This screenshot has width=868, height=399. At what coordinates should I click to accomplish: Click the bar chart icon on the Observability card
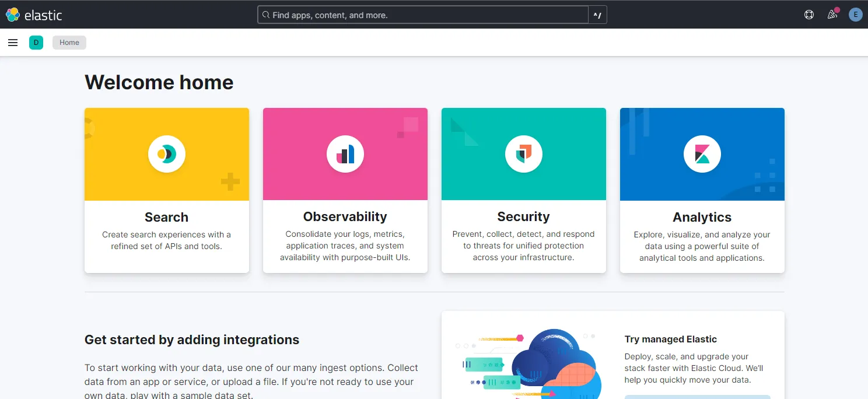[345, 153]
